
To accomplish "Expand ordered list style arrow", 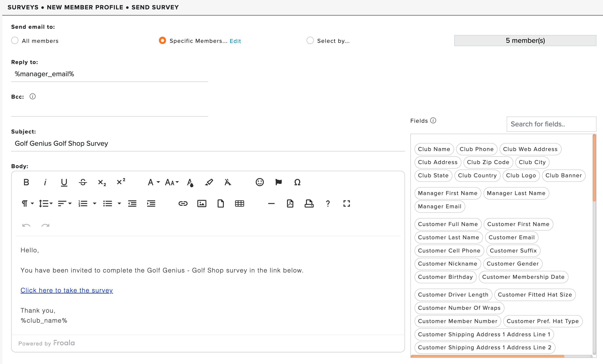I will [x=95, y=204].
